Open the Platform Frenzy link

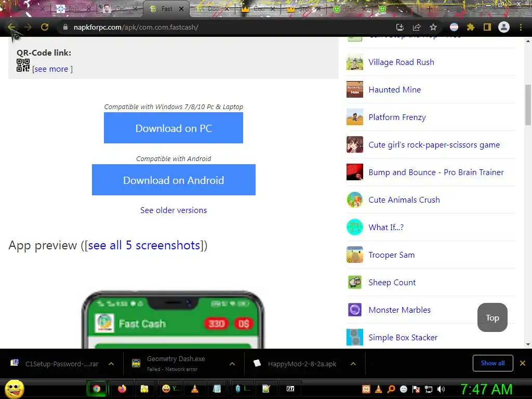[397, 117]
